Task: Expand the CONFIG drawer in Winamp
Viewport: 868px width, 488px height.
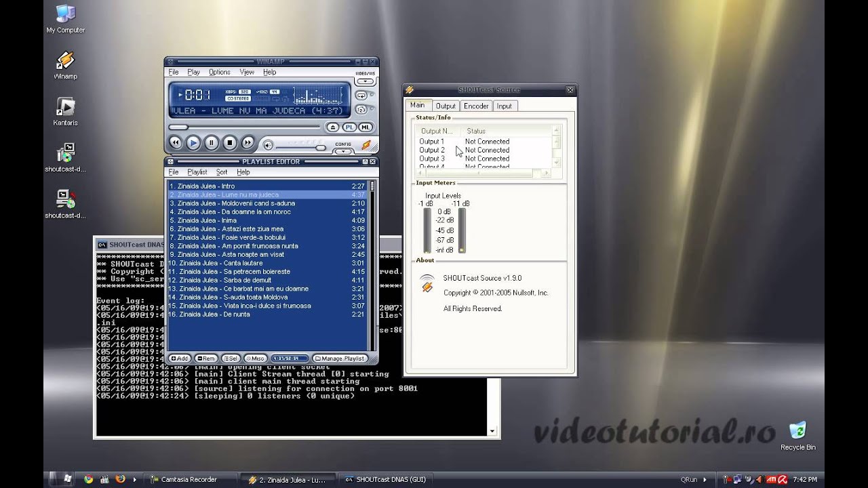Action: 343,151
